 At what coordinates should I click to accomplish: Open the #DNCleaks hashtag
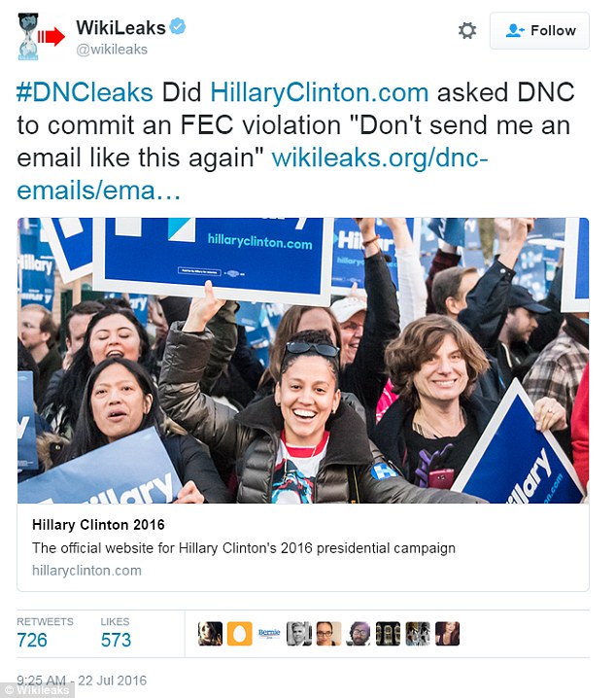(x=85, y=92)
